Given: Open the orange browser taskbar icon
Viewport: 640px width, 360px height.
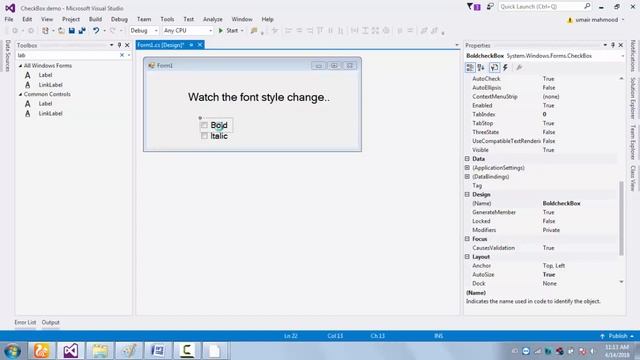Looking at the screenshot, I should [41, 351].
